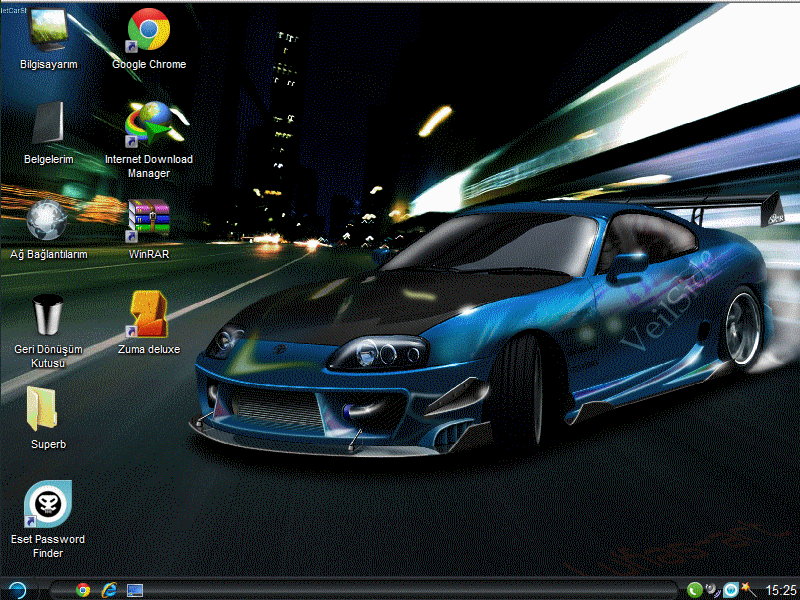Launch Internet Explorer from quick launch

(109, 590)
